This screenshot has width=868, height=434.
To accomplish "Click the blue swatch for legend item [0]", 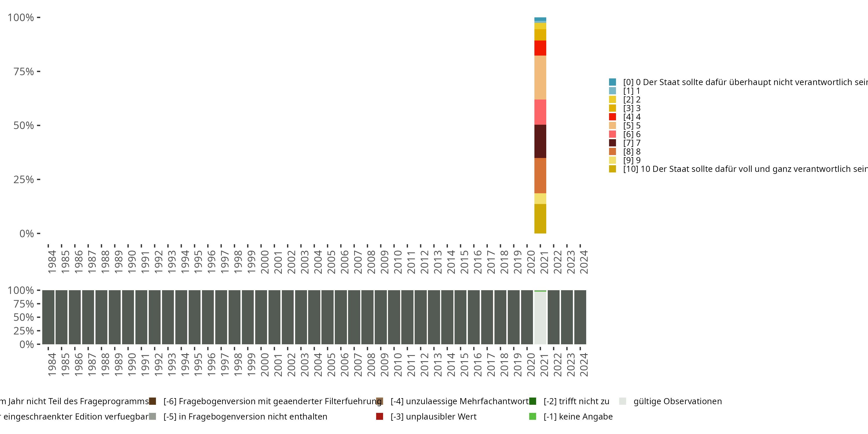I will [612, 82].
